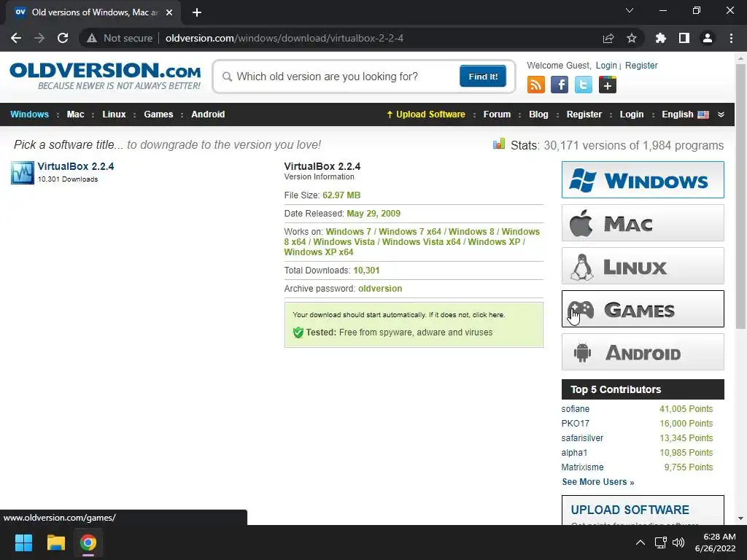747x560 pixels.
Task: Click Login in the black nav bar
Action: tap(632, 114)
